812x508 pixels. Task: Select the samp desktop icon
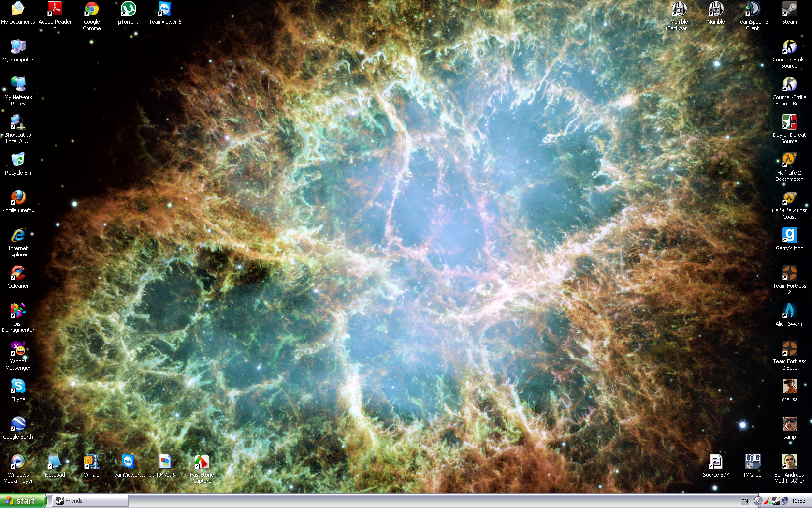(x=789, y=428)
